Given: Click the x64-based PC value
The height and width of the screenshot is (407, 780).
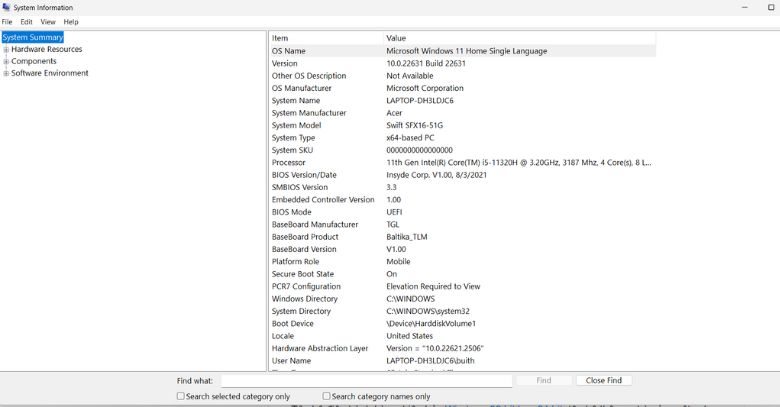Looking at the screenshot, I should click(x=410, y=138).
